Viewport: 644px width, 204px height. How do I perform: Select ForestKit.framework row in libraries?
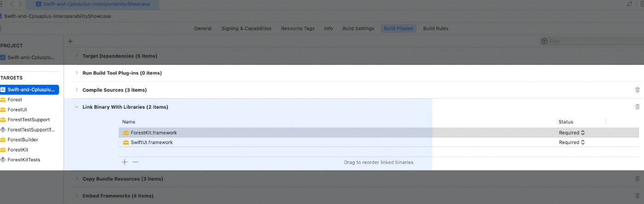click(x=379, y=133)
